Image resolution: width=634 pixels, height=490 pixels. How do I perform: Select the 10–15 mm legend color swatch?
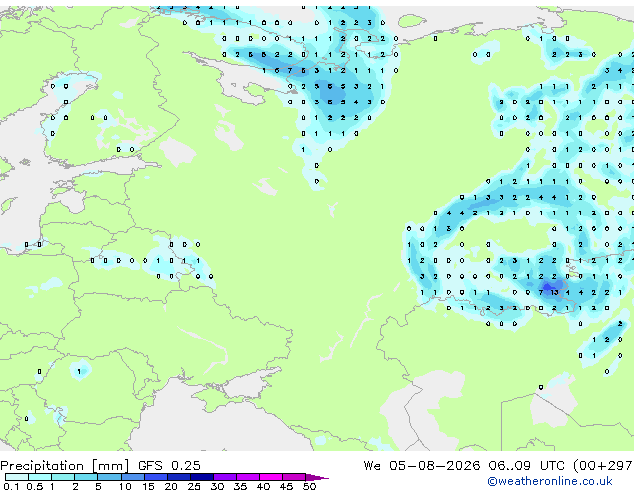coord(132,477)
